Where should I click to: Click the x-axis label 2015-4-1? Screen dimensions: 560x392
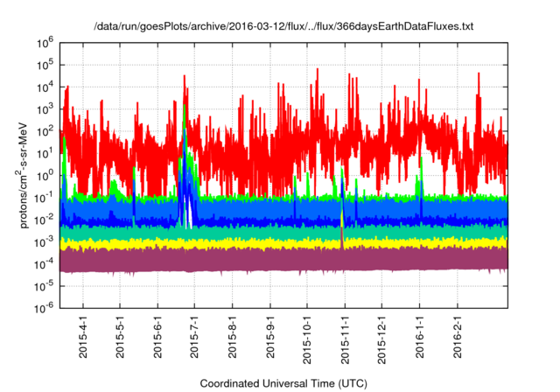pyautogui.click(x=83, y=337)
